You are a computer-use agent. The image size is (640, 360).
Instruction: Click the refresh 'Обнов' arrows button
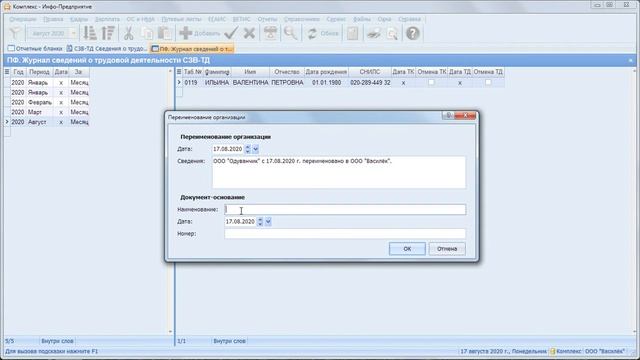tap(323, 33)
